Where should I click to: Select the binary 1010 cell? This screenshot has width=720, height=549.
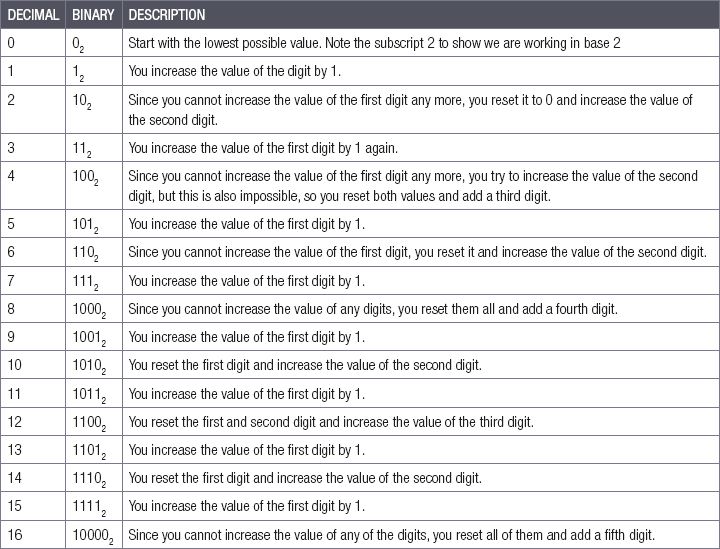[x=89, y=366]
